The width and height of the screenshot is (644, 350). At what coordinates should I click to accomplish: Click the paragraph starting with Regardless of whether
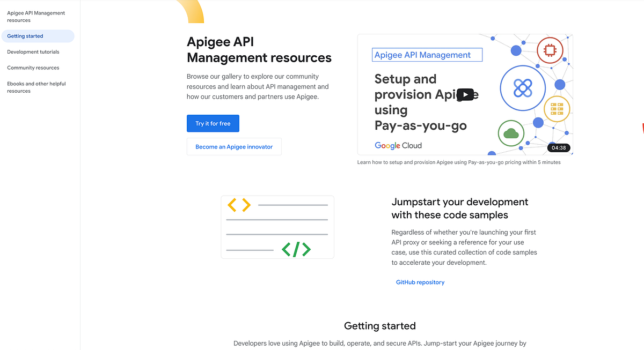coord(464,248)
